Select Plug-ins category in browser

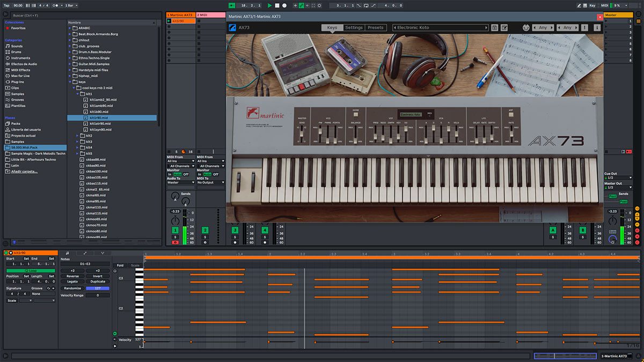pos(17,82)
